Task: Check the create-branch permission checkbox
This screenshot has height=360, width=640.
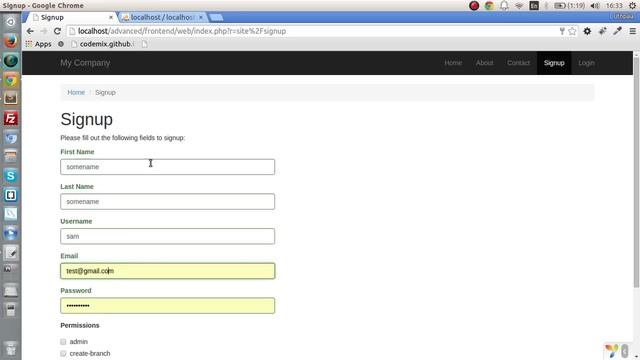Action: (x=63, y=353)
